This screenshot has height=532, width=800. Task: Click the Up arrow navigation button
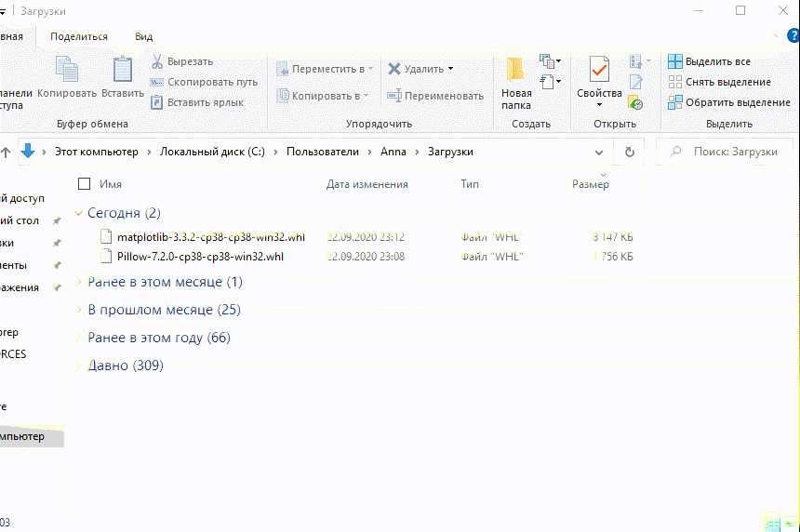[x=6, y=152]
